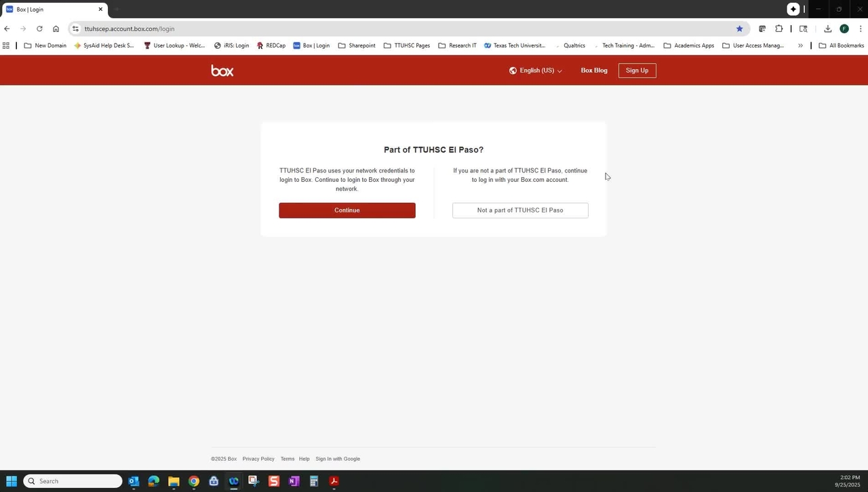Click the Sign Up button
Image resolution: width=868 pixels, height=492 pixels.
coord(637,71)
